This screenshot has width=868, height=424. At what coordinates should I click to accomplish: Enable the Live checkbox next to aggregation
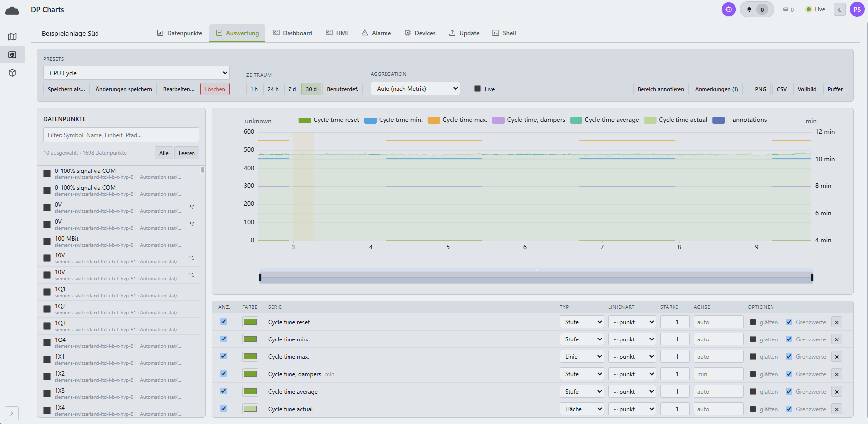tap(477, 89)
